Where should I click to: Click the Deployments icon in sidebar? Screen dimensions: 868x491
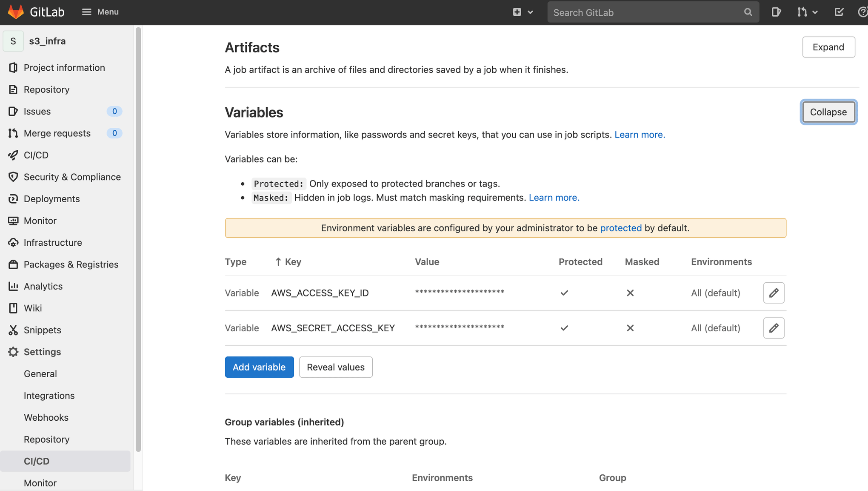(13, 199)
